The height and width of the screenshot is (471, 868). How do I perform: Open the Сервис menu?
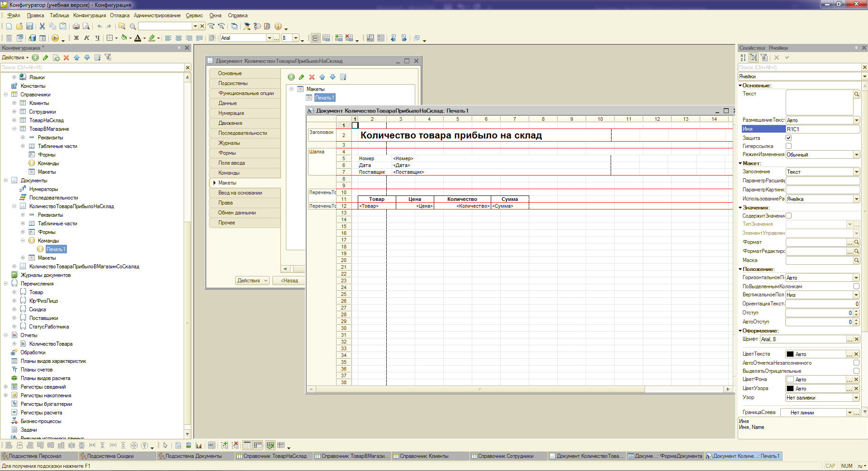click(194, 15)
